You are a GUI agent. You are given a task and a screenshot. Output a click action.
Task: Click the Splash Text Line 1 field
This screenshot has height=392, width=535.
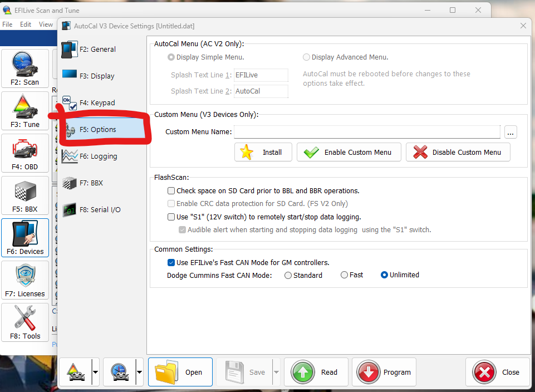pyautogui.click(x=261, y=75)
